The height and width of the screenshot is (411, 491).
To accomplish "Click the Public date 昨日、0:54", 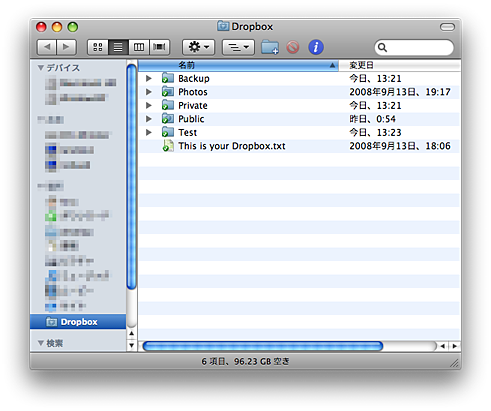I will tap(372, 119).
